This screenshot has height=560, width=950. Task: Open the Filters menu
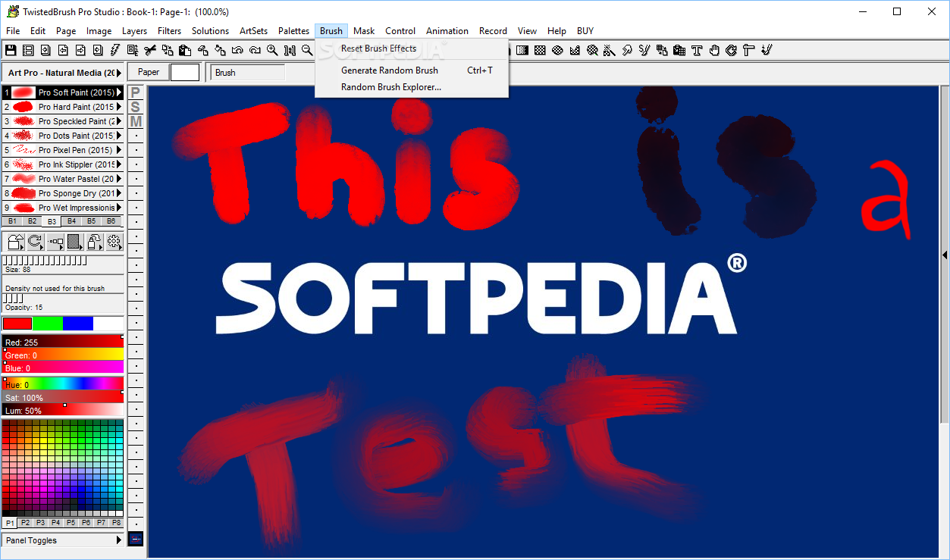coord(170,31)
